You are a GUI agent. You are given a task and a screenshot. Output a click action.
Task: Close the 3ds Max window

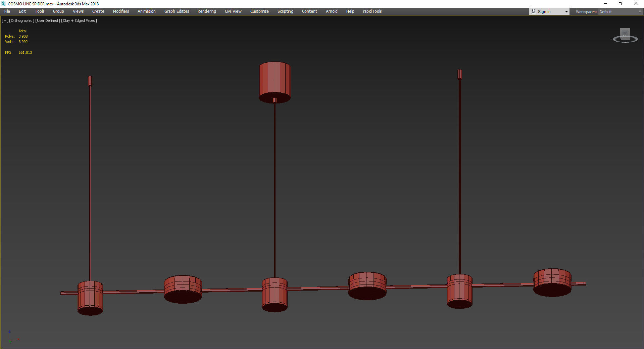636,4
